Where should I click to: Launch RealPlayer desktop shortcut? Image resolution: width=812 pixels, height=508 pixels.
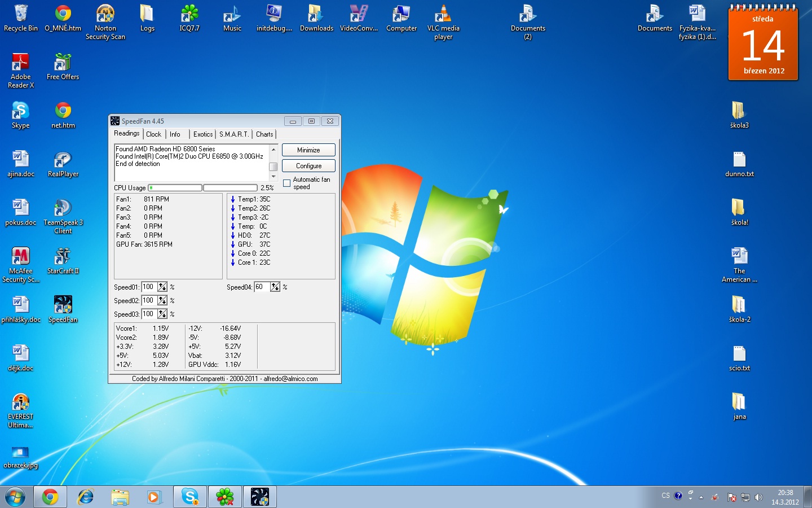point(63,164)
